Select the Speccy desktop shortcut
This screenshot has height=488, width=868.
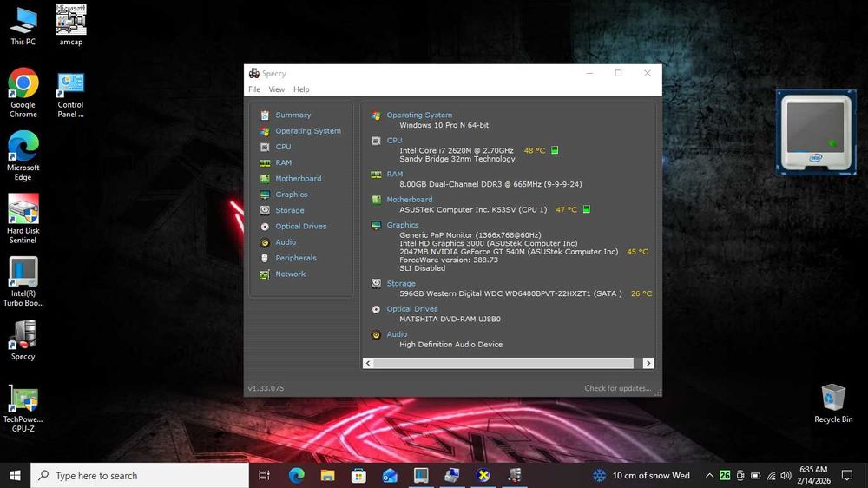click(x=23, y=340)
